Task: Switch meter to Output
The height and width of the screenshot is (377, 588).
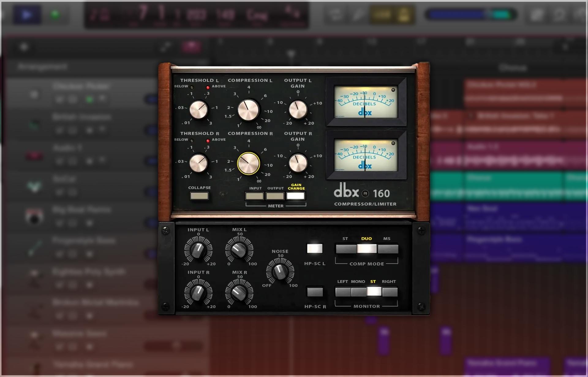Action: [x=275, y=196]
